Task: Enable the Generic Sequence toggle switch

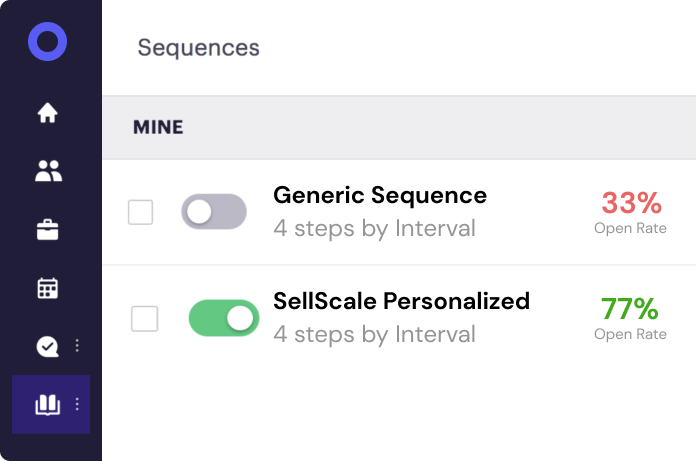Action: click(x=213, y=212)
